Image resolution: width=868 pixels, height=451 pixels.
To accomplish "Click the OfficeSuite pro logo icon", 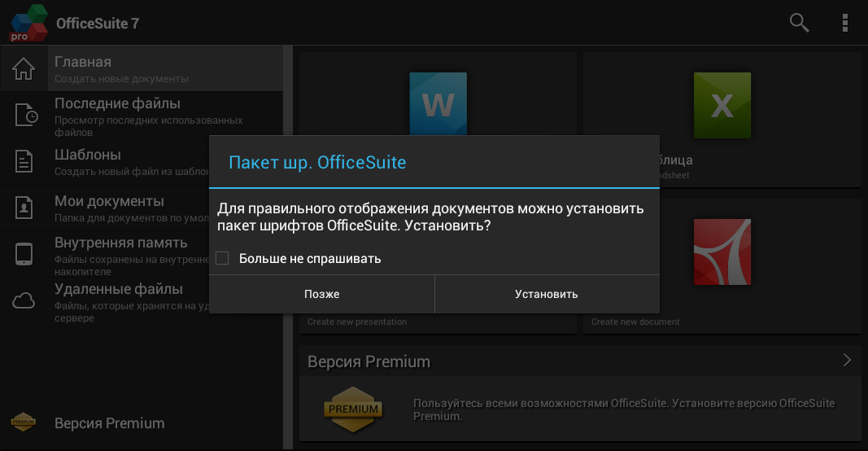I will coord(28,23).
